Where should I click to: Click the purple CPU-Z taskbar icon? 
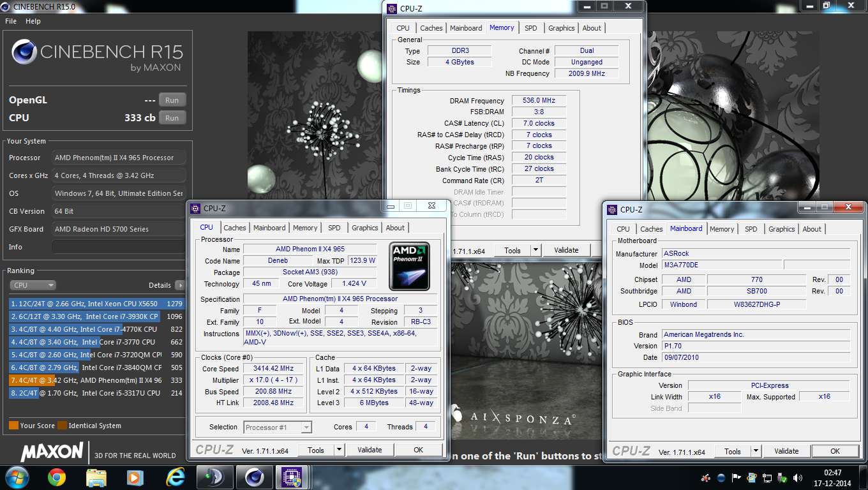pyautogui.click(x=293, y=477)
